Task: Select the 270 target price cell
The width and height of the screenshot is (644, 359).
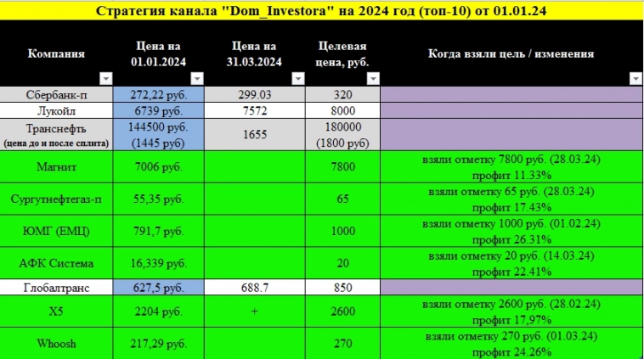Action: click(x=342, y=344)
